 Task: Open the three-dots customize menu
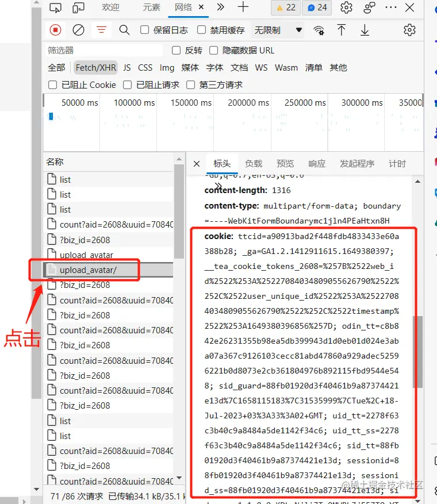(390, 7)
